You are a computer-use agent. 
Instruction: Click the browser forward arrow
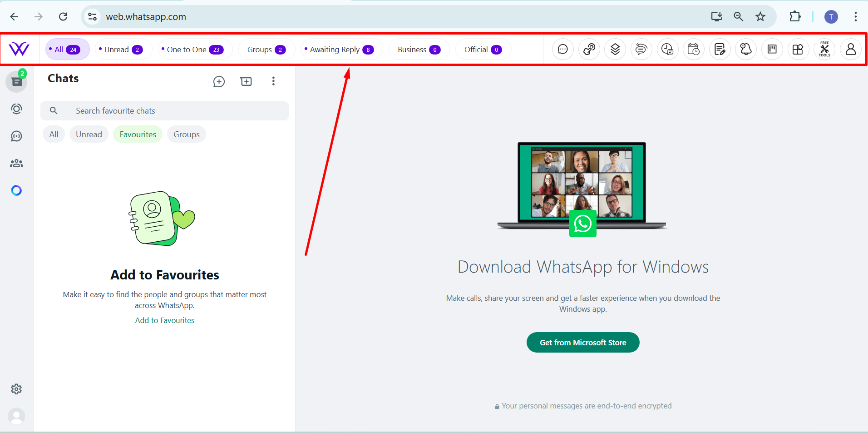39,17
